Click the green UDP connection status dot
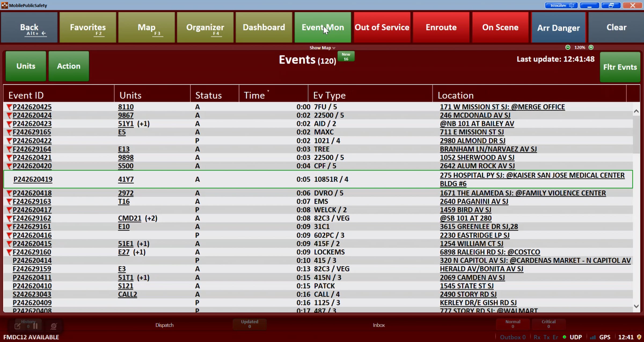The height and width of the screenshot is (342, 644). [564, 337]
